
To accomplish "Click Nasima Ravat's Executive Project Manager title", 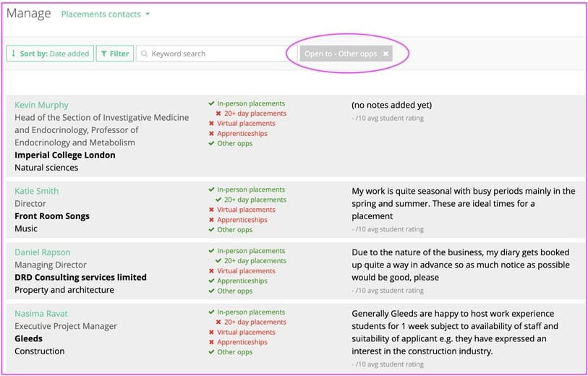I will [x=66, y=326].
